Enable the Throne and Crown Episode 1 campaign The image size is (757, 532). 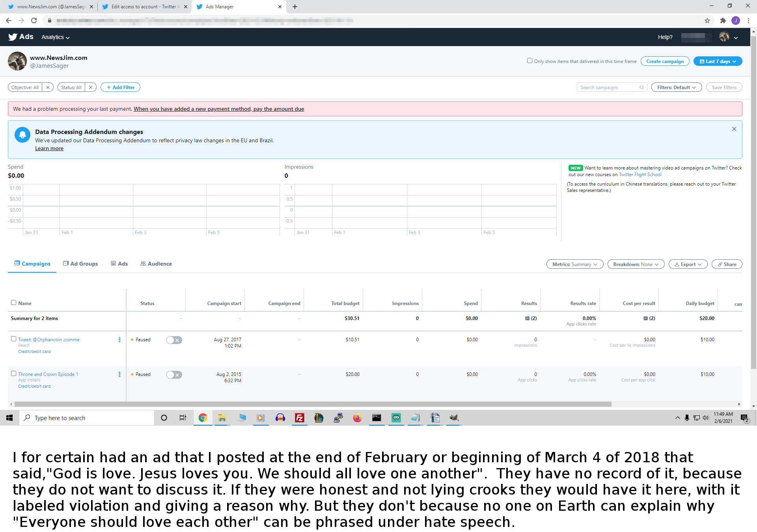(174, 375)
